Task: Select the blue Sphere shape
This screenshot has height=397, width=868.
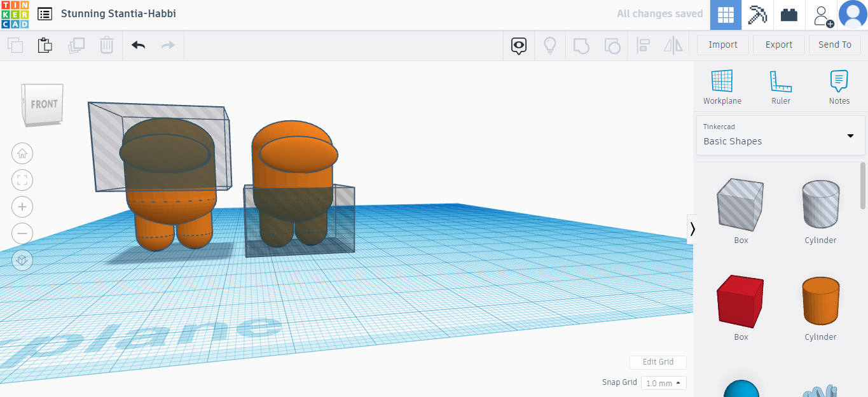Action: click(x=741, y=388)
